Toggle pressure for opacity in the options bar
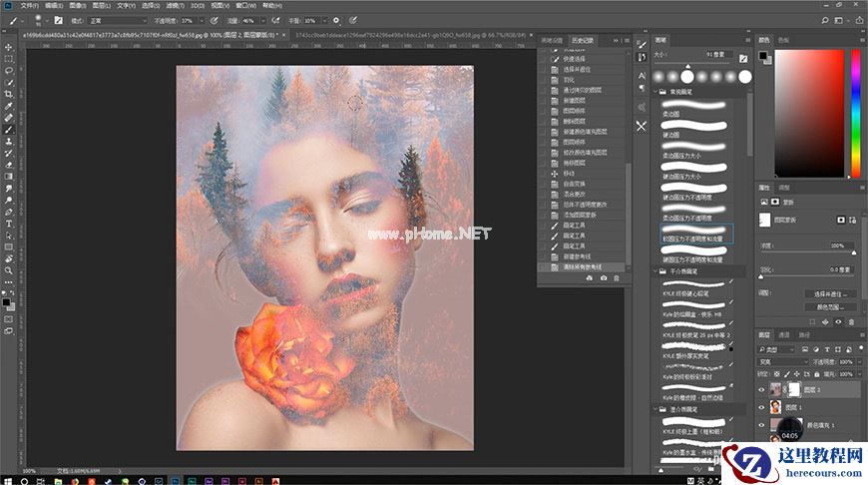 coord(215,21)
